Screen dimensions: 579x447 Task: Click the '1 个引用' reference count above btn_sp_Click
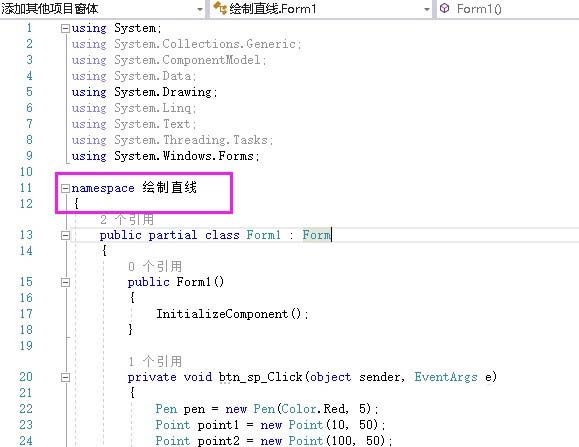coord(155,361)
